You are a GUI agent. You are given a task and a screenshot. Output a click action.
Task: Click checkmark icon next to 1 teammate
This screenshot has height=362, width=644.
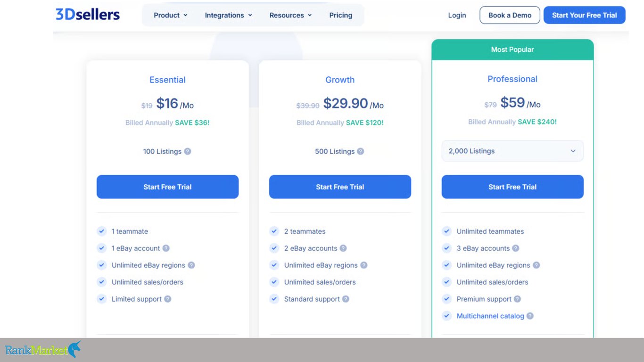tap(102, 231)
